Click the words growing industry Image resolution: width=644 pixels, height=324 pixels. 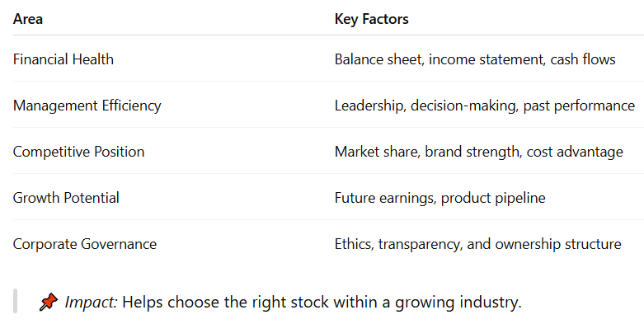(x=458, y=303)
